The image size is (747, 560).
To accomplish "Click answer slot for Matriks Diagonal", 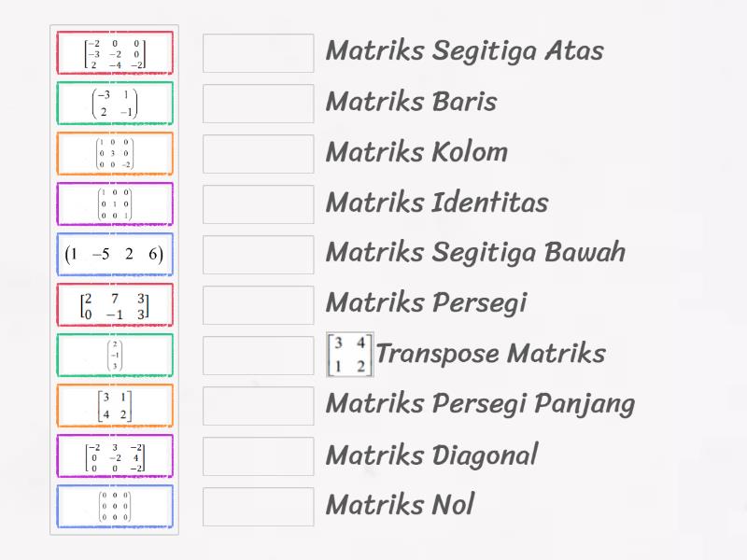I will pyautogui.click(x=259, y=456).
